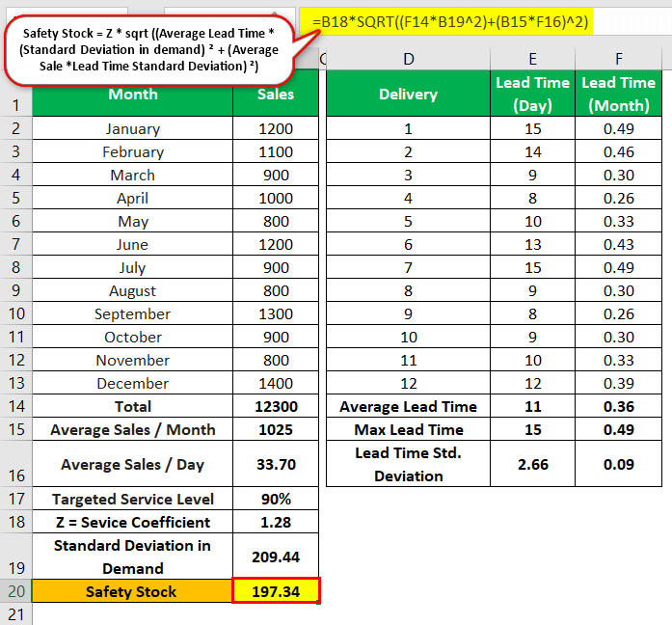Select the Z coefficient value 1.28

pyautogui.click(x=276, y=522)
